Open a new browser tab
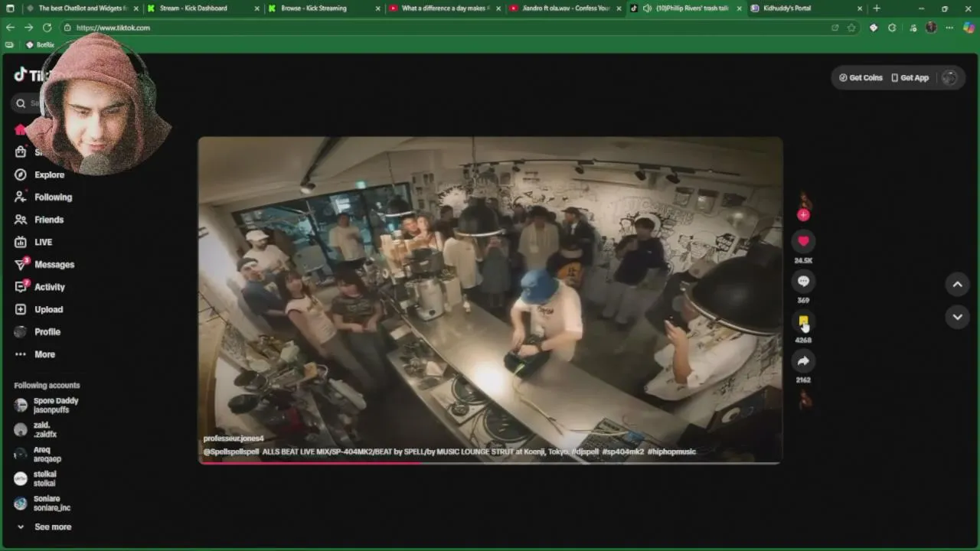The height and width of the screenshot is (551, 980). pos(877,8)
